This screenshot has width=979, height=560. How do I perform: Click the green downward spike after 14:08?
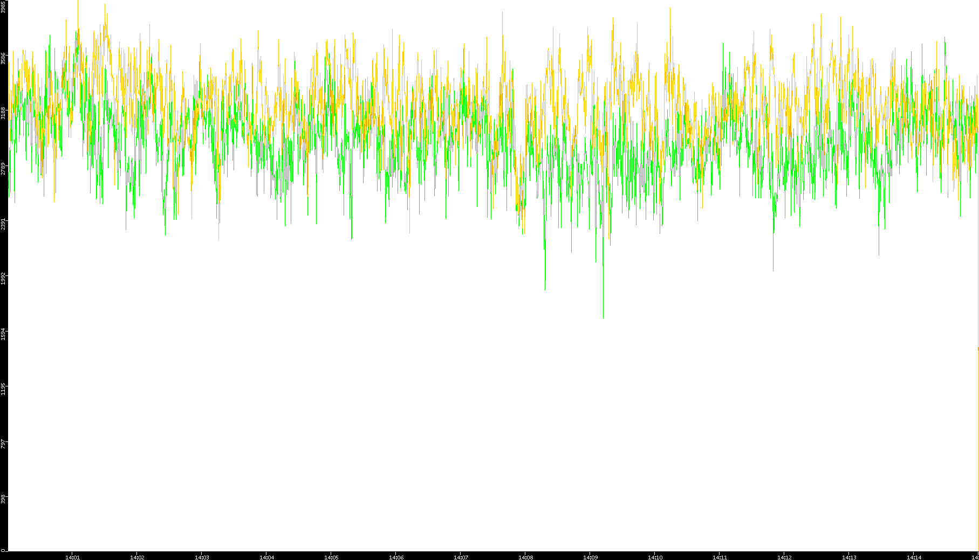(545, 288)
